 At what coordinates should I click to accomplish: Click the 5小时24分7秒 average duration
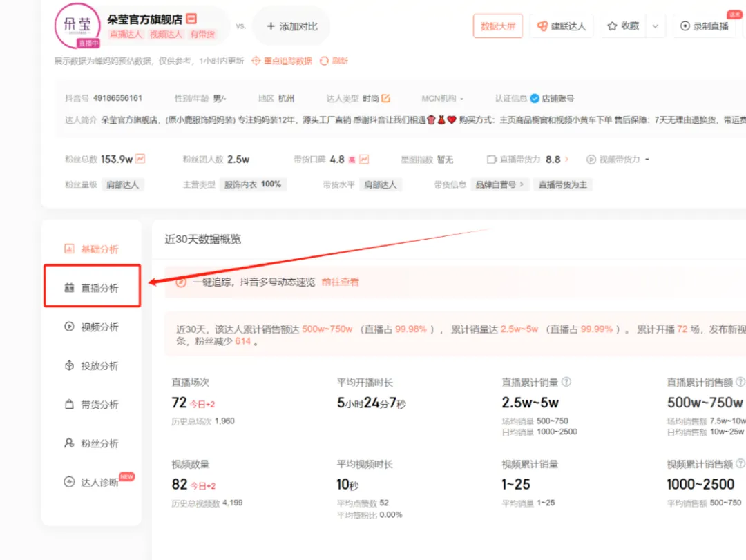371,403
